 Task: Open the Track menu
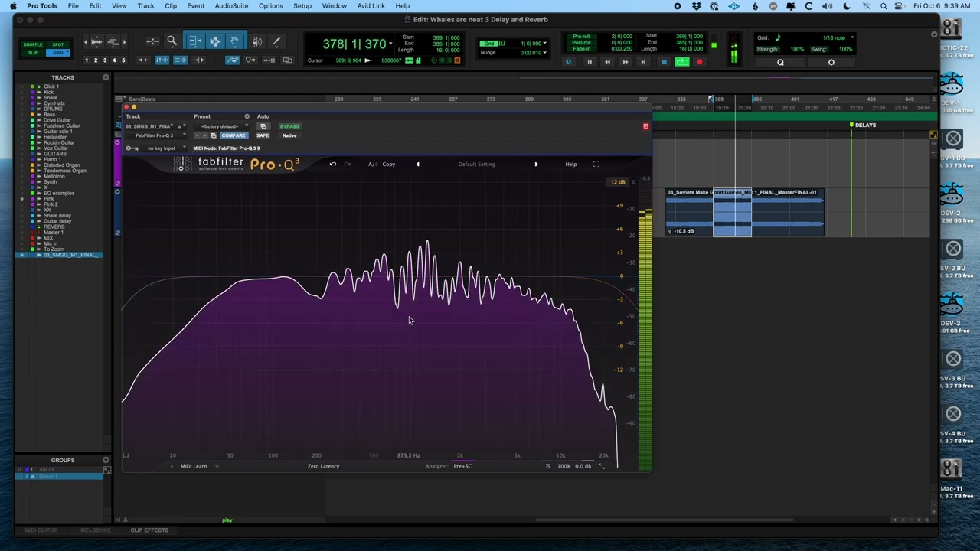(x=145, y=5)
